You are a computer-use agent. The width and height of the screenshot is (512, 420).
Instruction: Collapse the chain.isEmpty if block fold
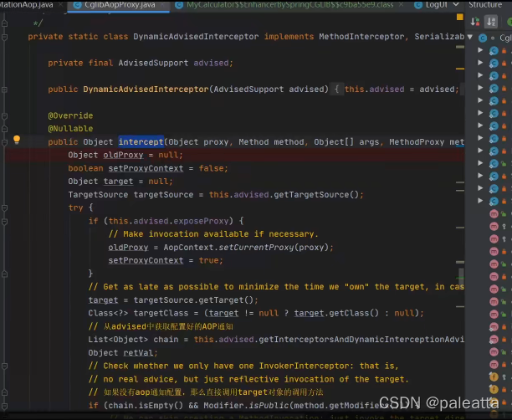4,406
